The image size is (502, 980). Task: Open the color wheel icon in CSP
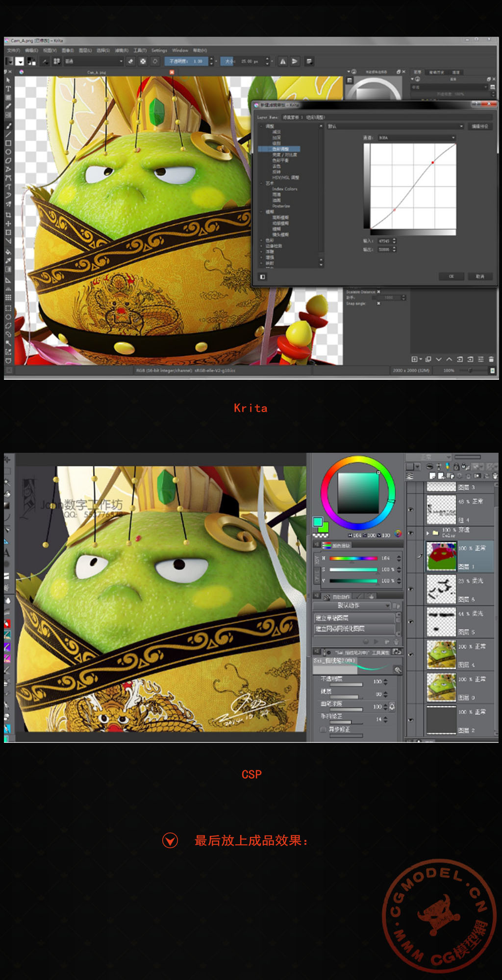click(x=398, y=534)
